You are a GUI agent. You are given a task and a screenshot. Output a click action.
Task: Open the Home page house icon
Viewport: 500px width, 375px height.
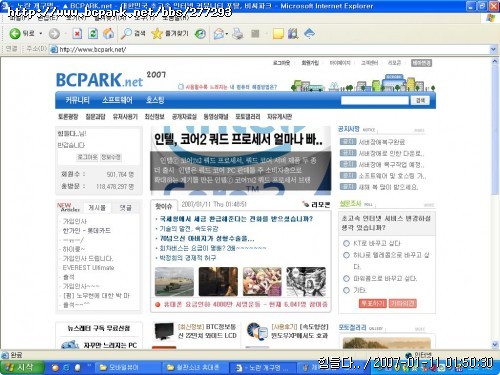tap(108, 33)
